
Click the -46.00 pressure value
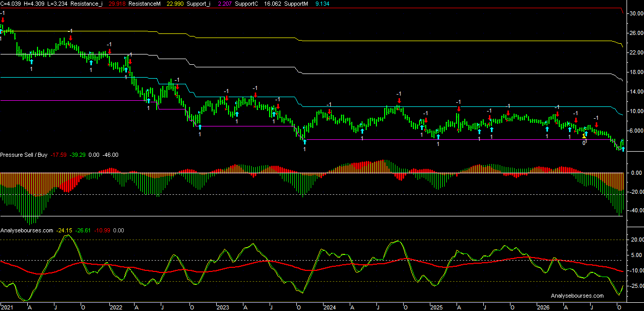pos(110,155)
